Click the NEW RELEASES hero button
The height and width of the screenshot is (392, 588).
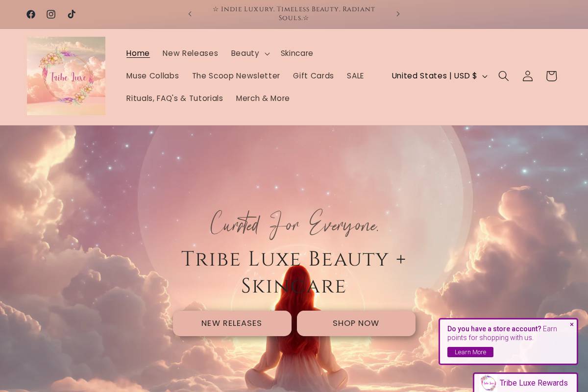click(x=232, y=323)
